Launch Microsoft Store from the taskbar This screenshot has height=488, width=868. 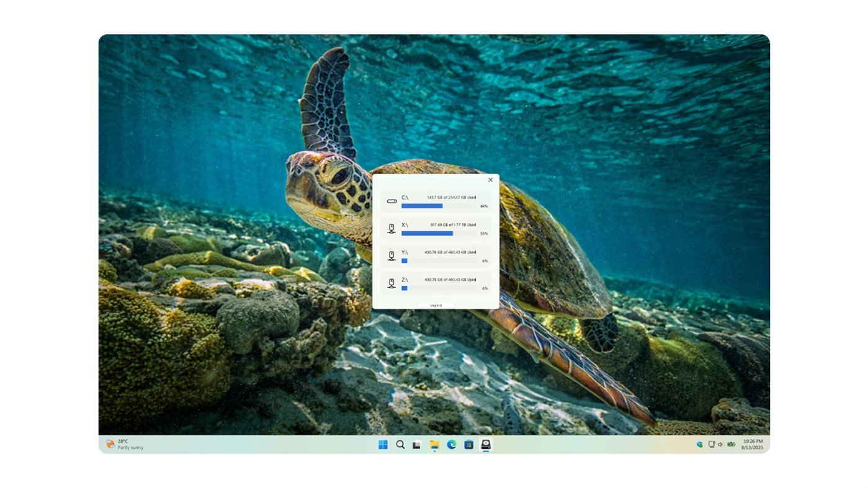pyautogui.click(x=468, y=444)
